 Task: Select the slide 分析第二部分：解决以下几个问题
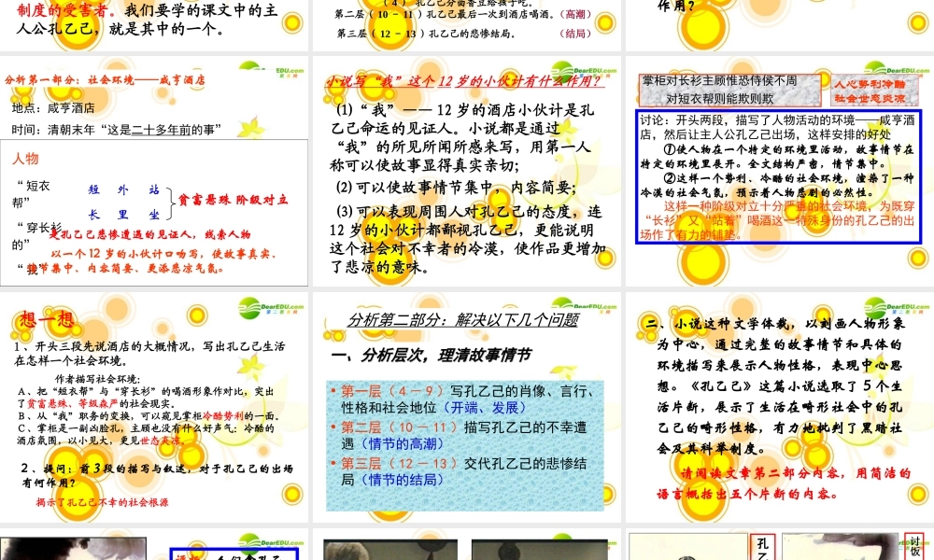click(466, 407)
